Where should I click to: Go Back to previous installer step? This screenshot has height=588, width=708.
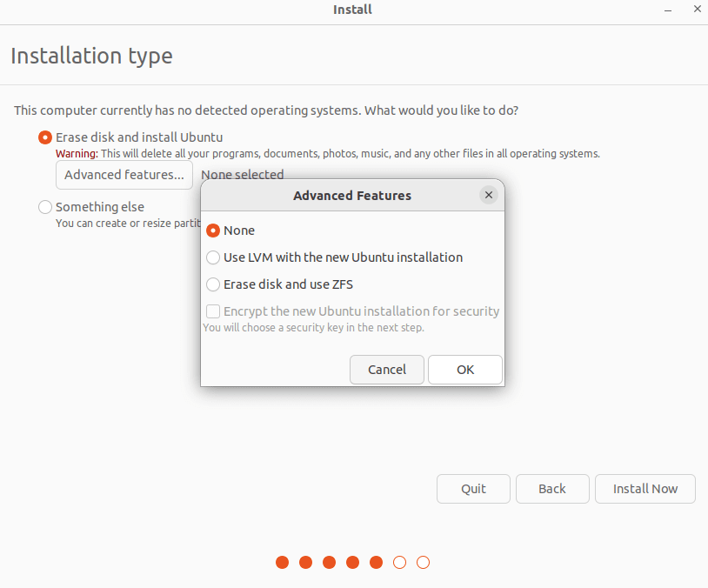[552, 489]
